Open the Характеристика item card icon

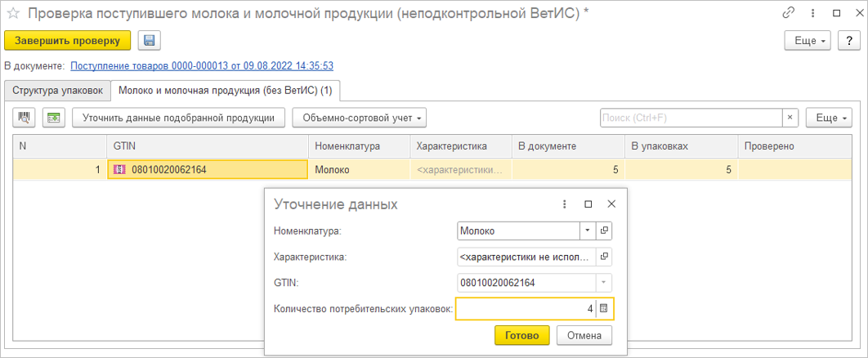(x=604, y=257)
